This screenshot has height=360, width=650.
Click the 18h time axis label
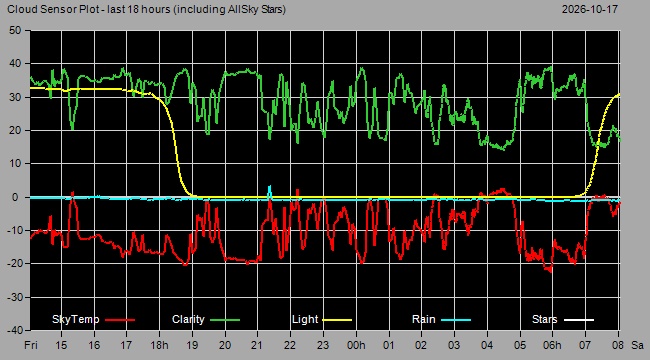160,345
